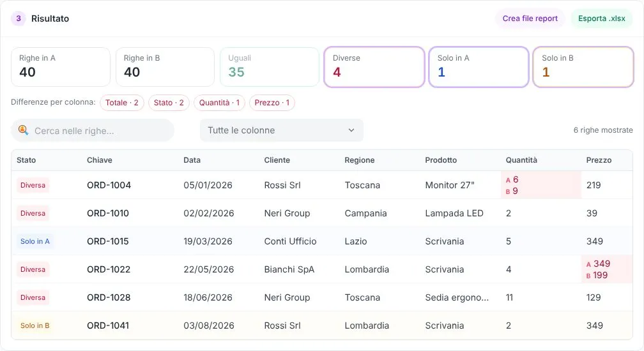Click the price 219 in ORD-1004 row

coord(594,185)
